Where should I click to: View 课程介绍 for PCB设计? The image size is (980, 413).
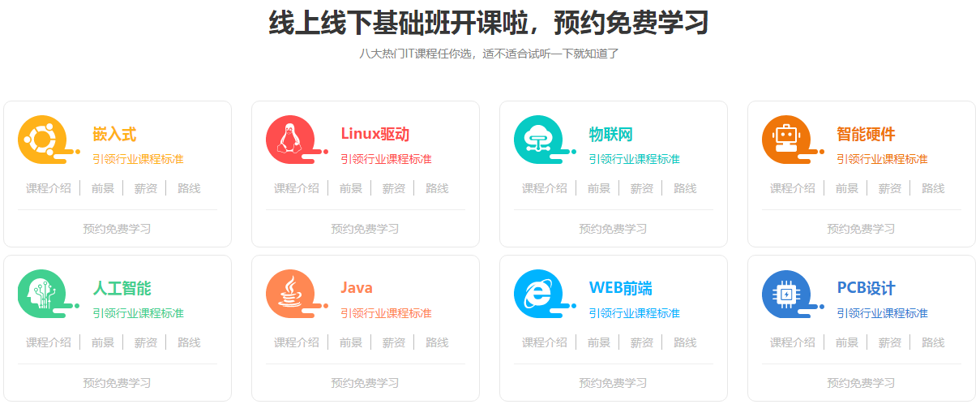(x=793, y=342)
